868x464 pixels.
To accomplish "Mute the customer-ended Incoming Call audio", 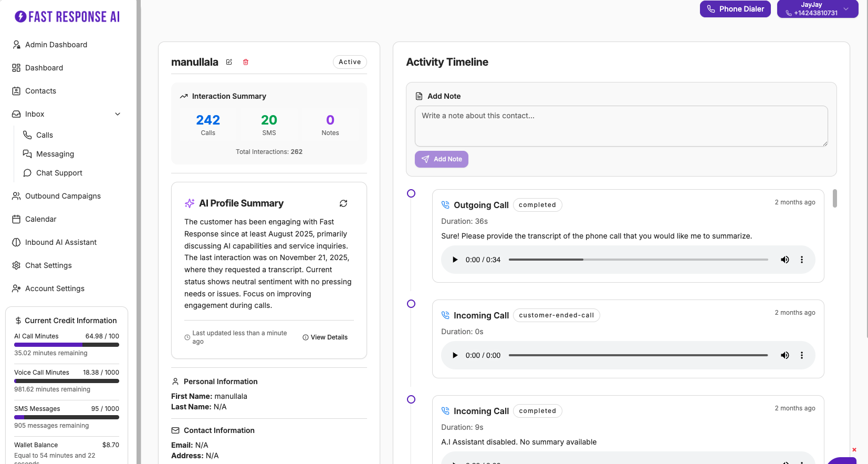I will (785, 355).
